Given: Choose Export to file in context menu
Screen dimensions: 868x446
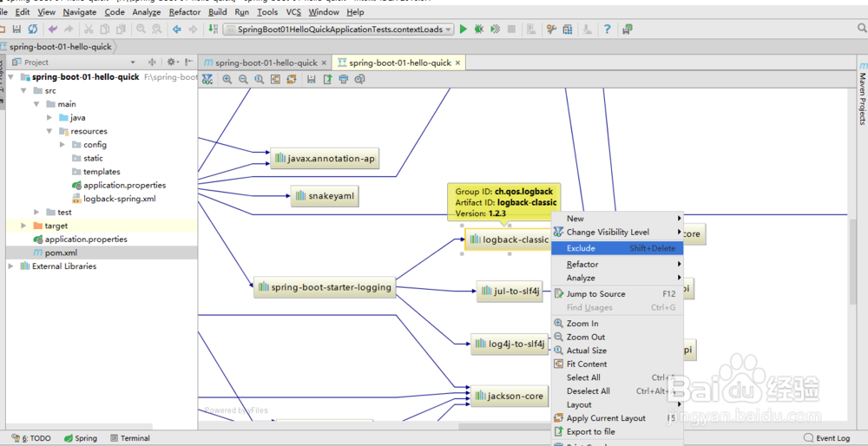Looking at the screenshot, I should pyautogui.click(x=617, y=431).
